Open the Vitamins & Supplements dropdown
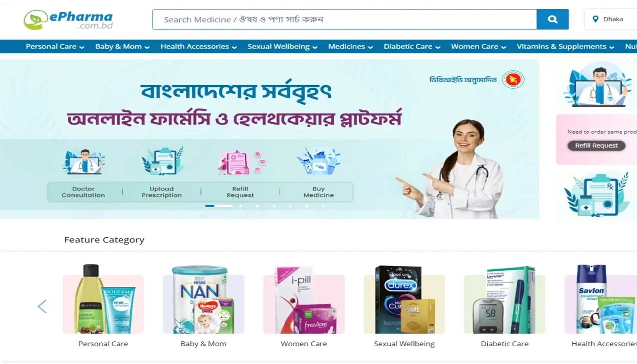This screenshot has height=364, width=637. 565,46
